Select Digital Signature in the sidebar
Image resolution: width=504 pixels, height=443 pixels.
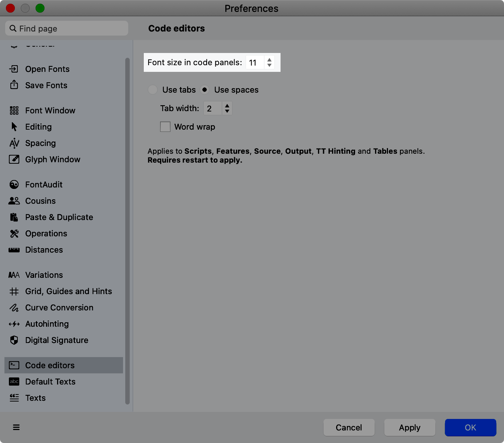coord(64,340)
